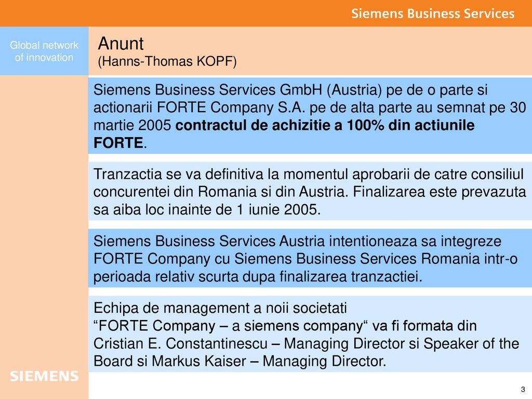Click the name Markus Kaiser
532x399 pixels.
199,361
